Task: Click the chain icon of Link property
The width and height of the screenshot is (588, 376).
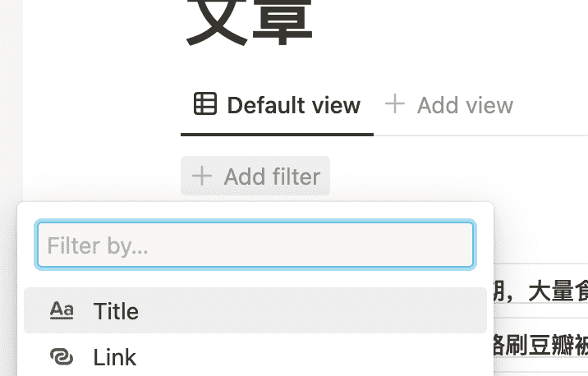Action: coord(62,356)
